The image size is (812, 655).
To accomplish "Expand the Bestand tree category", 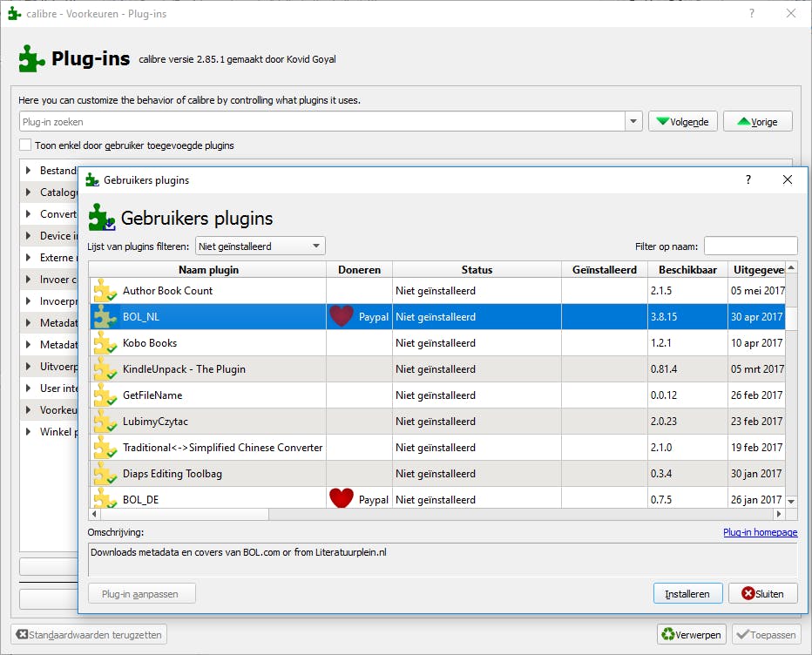I will click(29, 170).
